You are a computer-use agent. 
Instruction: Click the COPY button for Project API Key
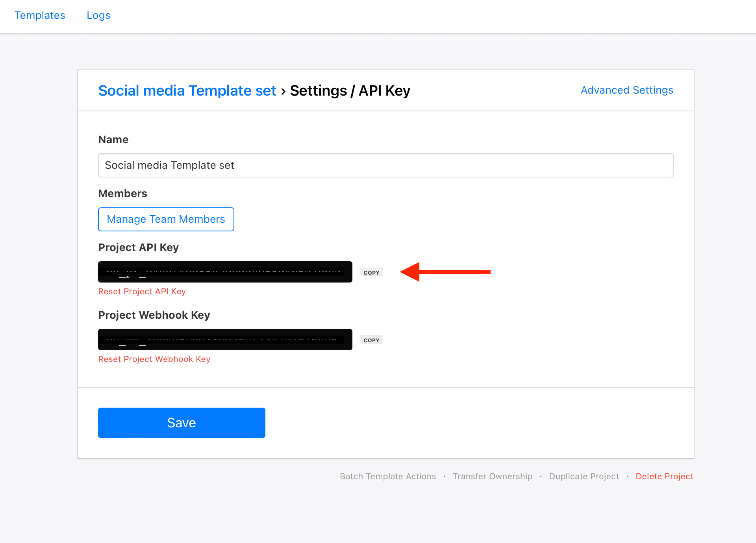[372, 272]
